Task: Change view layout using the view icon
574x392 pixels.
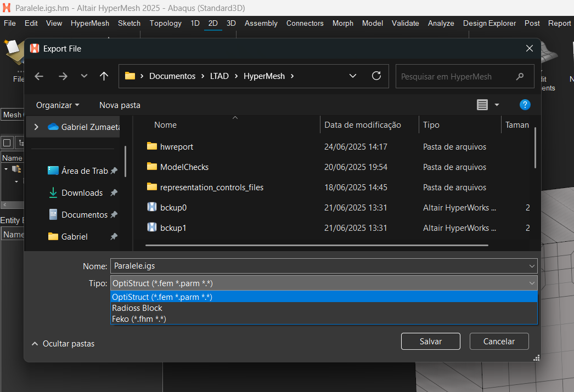Action: coord(482,105)
